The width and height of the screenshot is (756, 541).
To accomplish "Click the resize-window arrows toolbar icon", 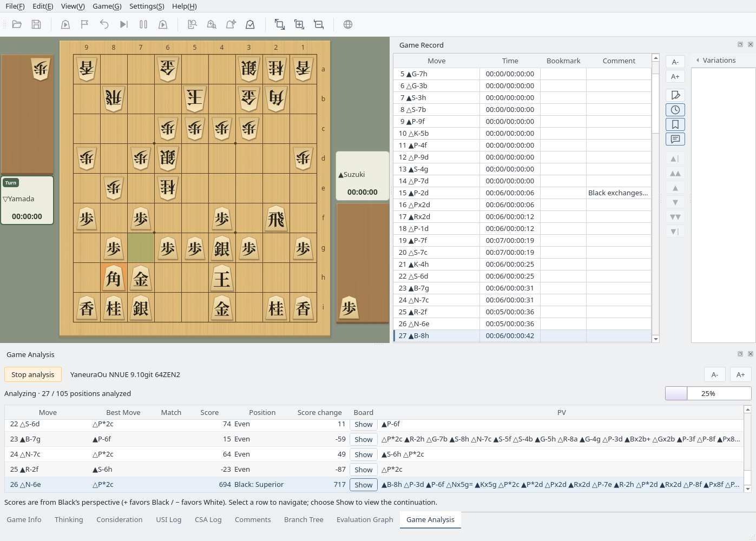I will click(280, 24).
